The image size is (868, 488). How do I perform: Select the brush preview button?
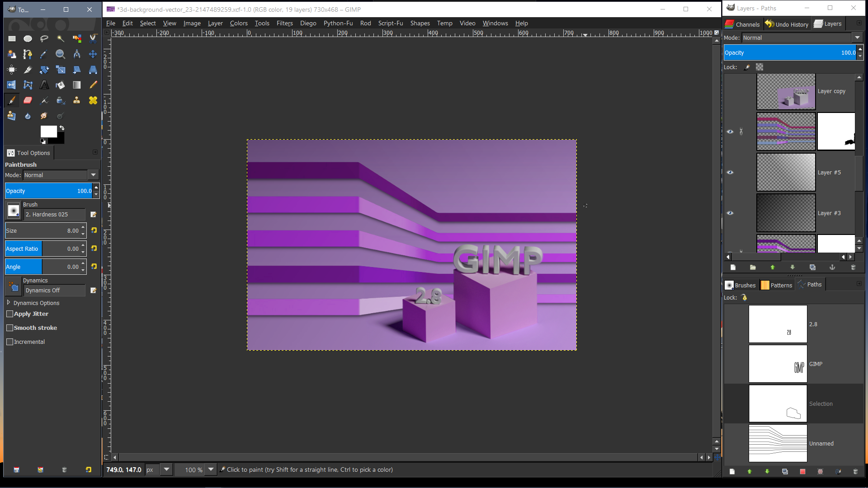[x=14, y=211]
